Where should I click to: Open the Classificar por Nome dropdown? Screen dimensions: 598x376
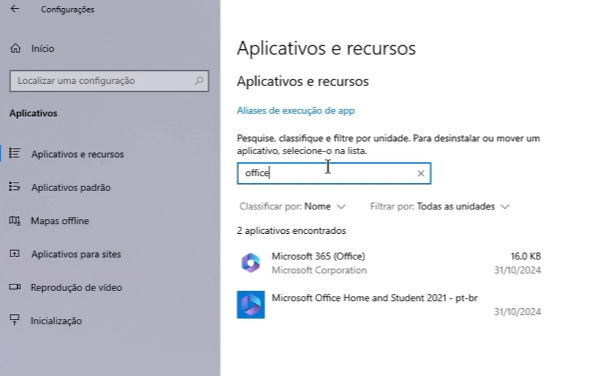(293, 206)
